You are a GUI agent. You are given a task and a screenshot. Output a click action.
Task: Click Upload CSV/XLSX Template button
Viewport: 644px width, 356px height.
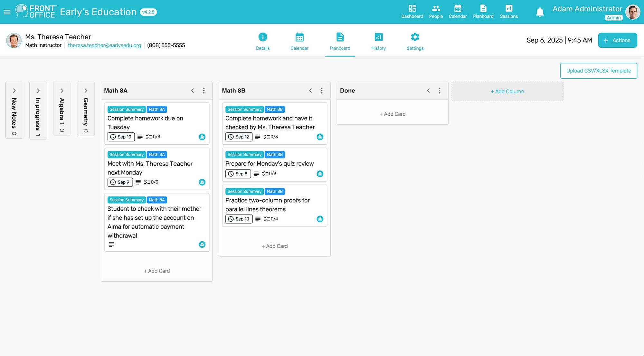[599, 71]
